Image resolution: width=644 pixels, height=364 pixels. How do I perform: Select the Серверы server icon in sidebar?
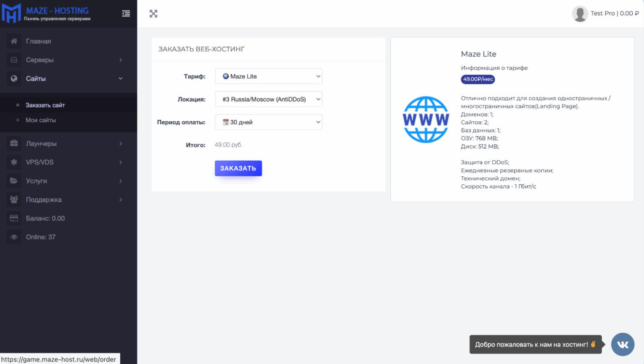[14, 60]
